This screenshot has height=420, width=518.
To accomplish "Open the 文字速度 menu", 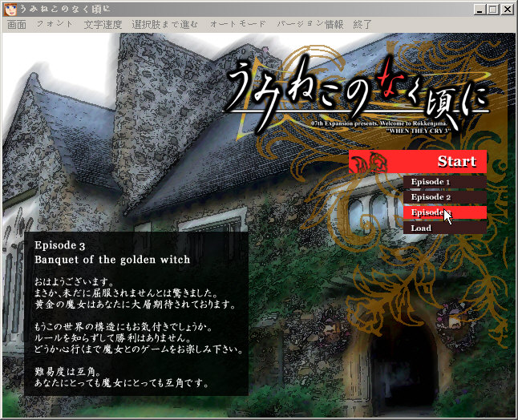I will click(103, 24).
